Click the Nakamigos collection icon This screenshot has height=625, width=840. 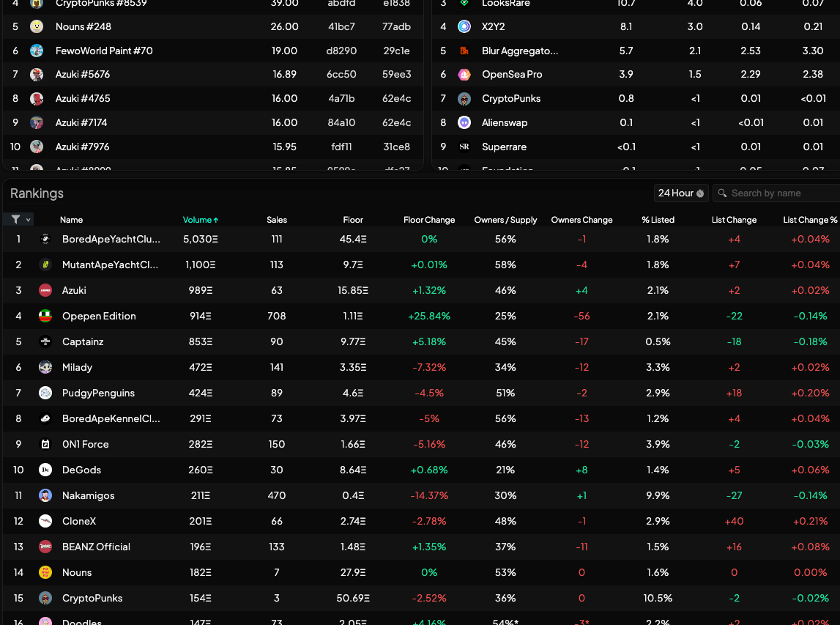pos(45,495)
